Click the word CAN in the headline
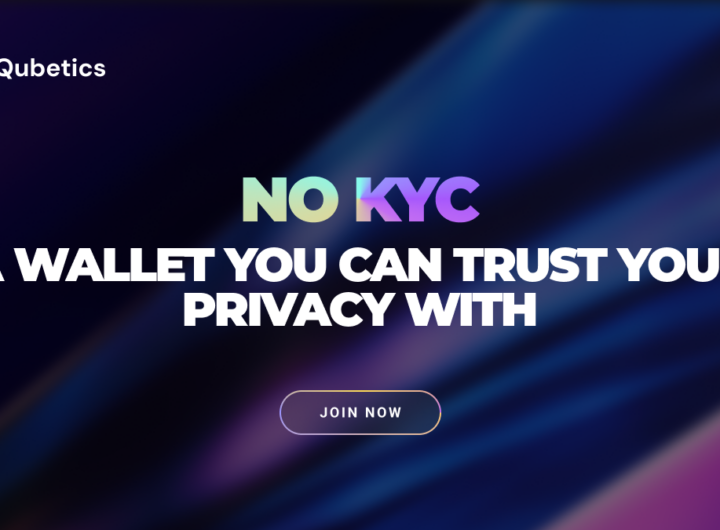Screen dimensions: 720x530 click(390, 265)
